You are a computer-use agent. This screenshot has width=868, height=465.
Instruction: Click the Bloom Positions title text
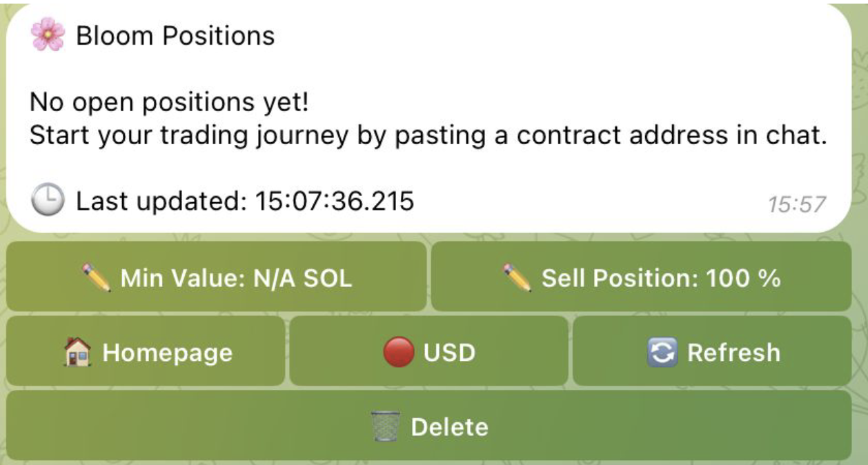175,35
